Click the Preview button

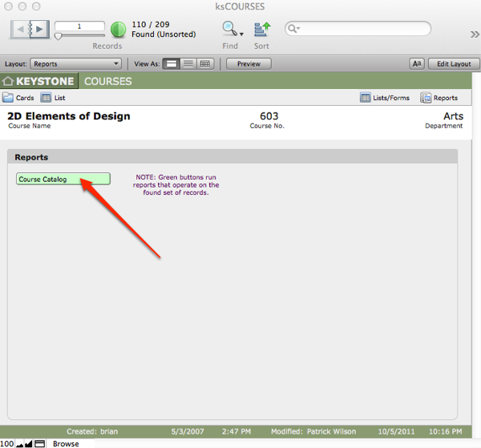[249, 63]
